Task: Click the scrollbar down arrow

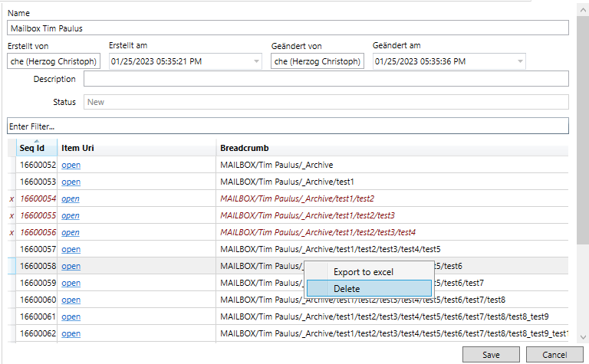Action: [x=583, y=337]
